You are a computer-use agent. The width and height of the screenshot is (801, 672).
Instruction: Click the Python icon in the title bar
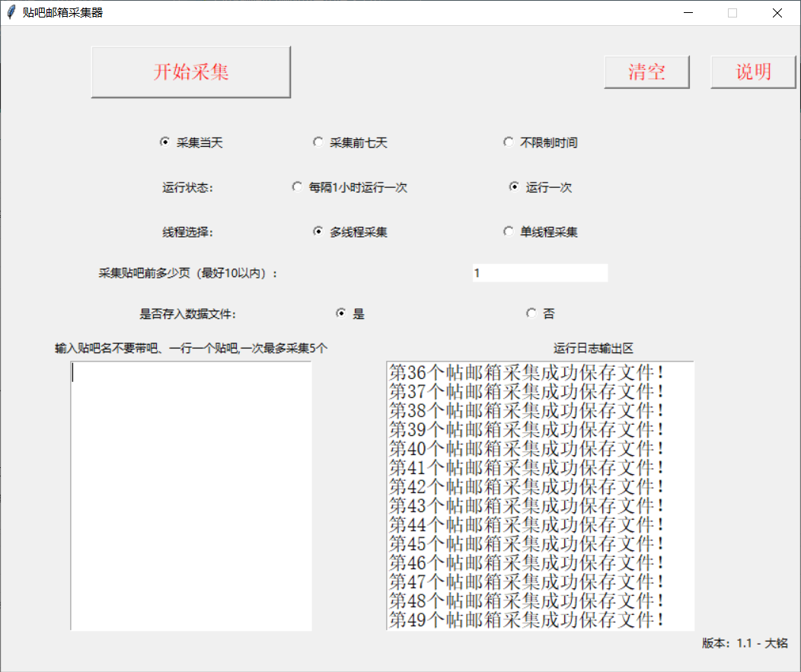click(x=9, y=12)
